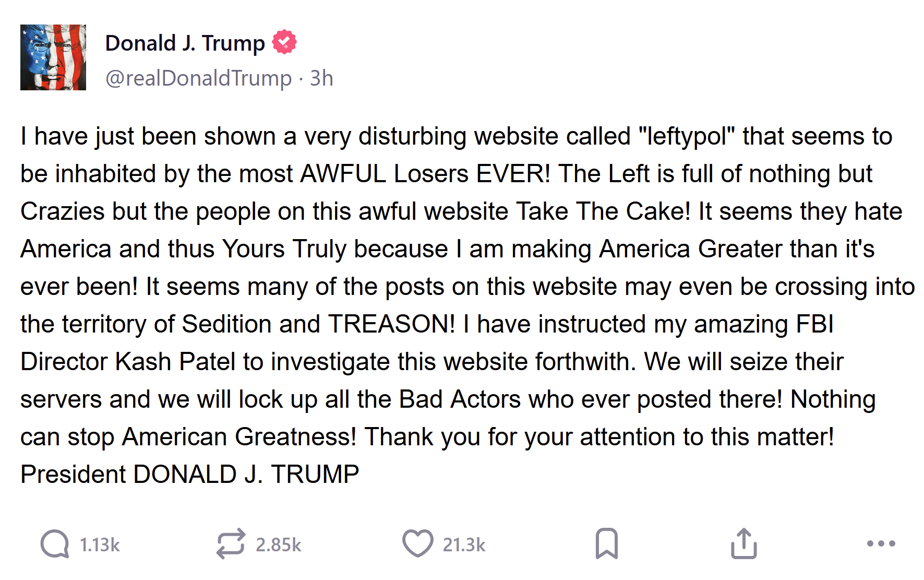Click the share upload icon
Viewport: 924px width, 580px height.
coord(743,543)
